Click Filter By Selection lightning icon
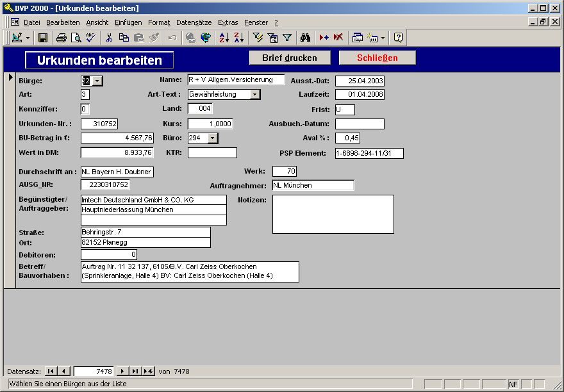 tap(258, 37)
